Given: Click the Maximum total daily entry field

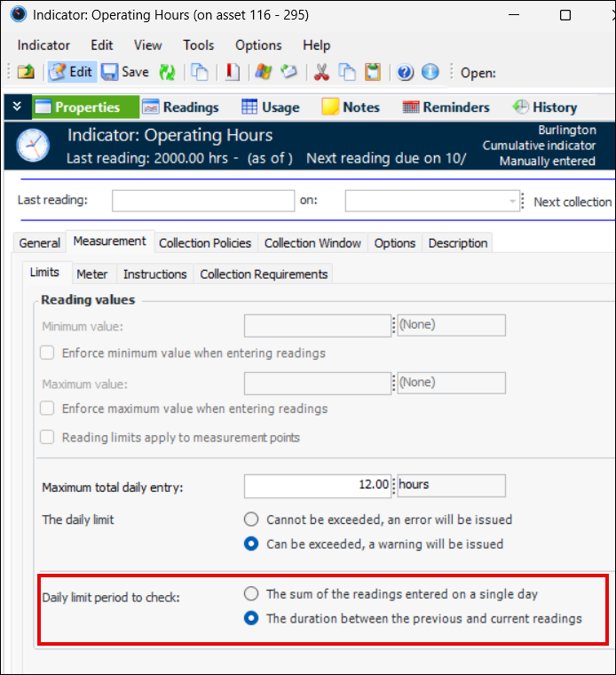Looking at the screenshot, I should (318, 486).
